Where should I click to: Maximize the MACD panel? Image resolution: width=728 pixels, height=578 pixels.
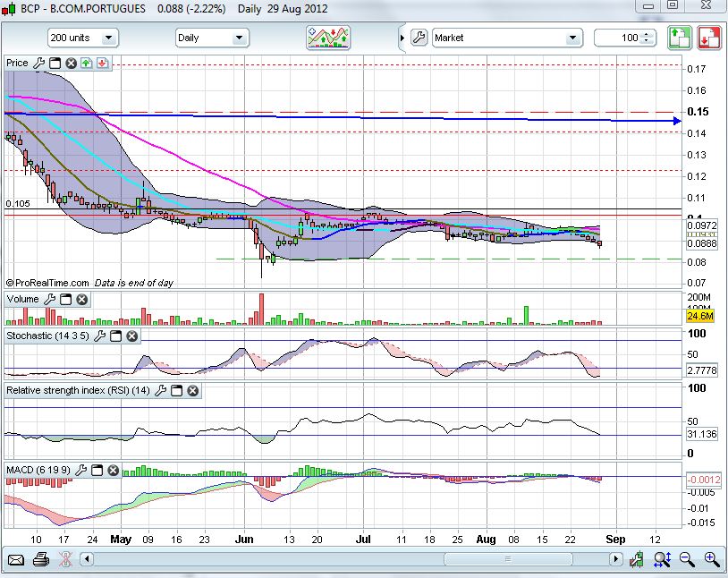click(x=97, y=471)
